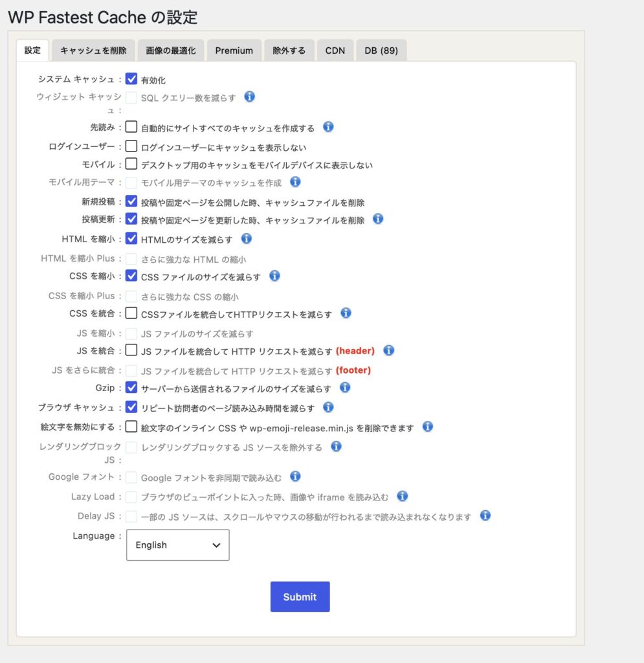
Task: Click info icon for 絵文字を無効にする
Action: (x=428, y=427)
